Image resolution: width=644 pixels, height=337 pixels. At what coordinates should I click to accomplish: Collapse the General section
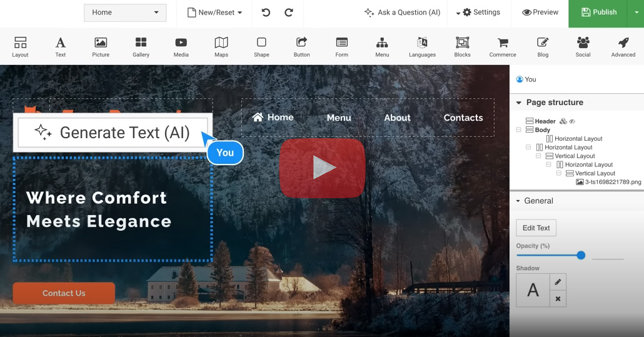[518, 201]
